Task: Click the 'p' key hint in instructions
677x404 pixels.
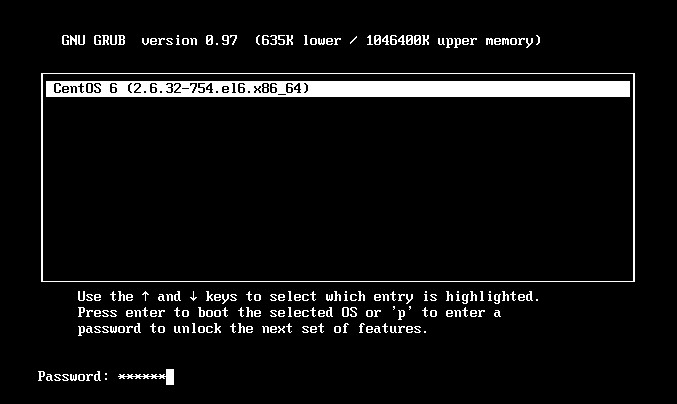Action: 402,313
